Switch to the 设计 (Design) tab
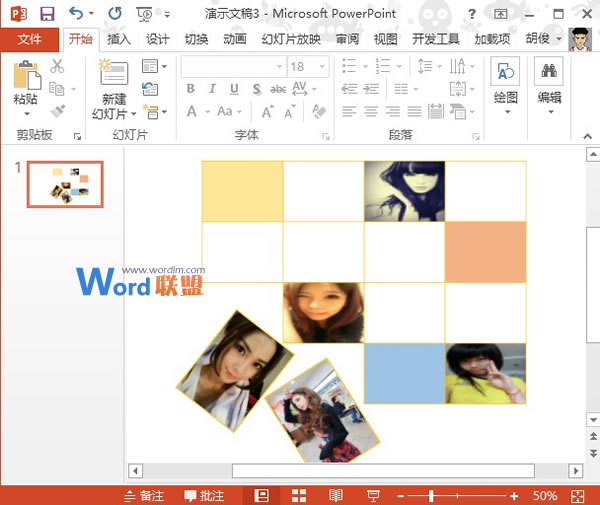 click(x=157, y=39)
